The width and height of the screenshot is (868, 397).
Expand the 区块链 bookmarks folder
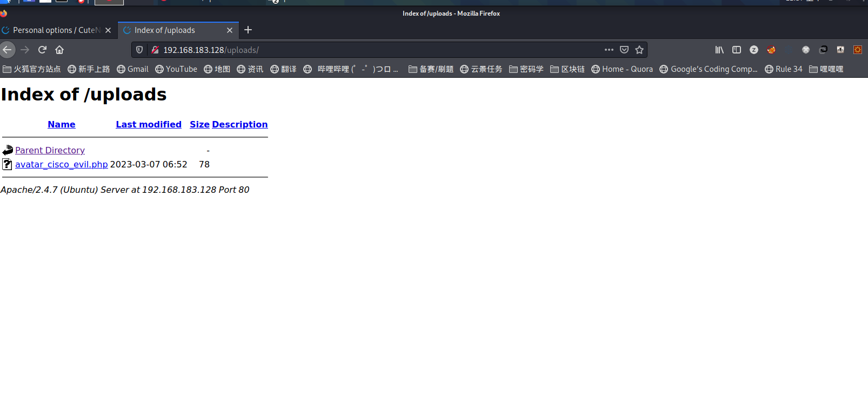pos(567,69)
